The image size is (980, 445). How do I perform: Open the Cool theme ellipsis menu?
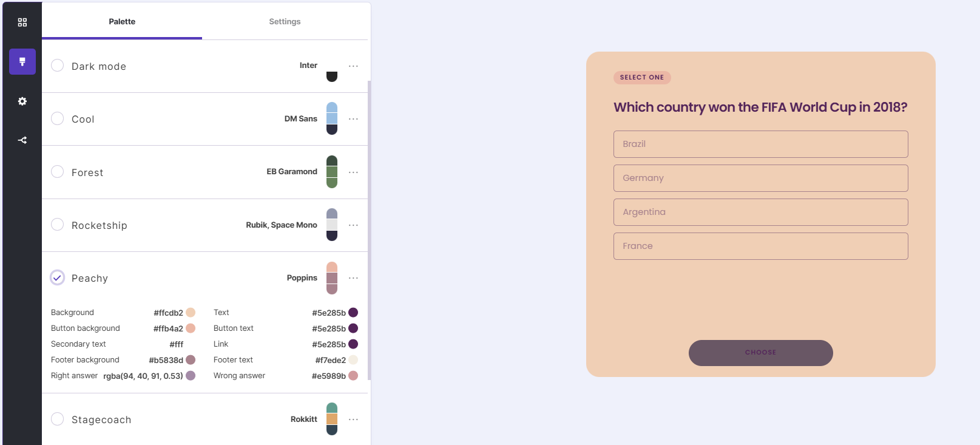click(x=354, y=119)
